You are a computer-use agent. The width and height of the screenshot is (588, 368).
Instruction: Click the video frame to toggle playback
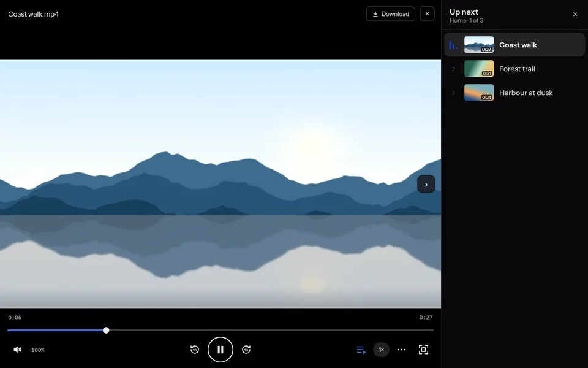[221, 184]
